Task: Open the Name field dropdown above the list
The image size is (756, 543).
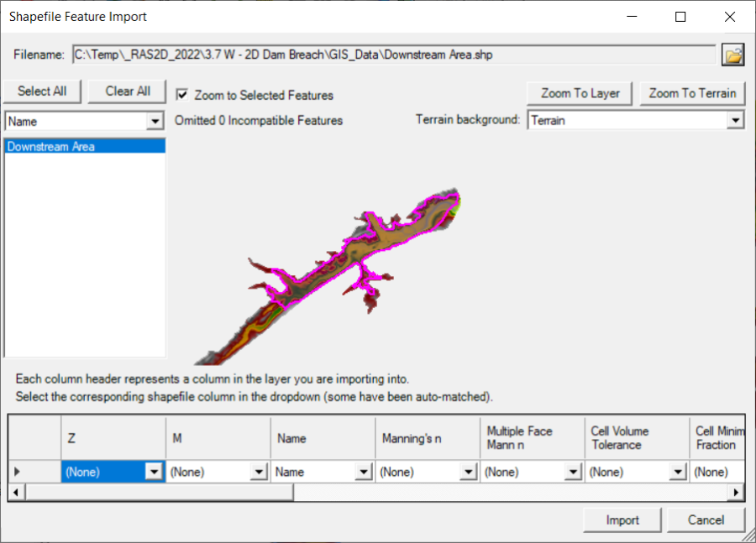Action: (155, 121)
